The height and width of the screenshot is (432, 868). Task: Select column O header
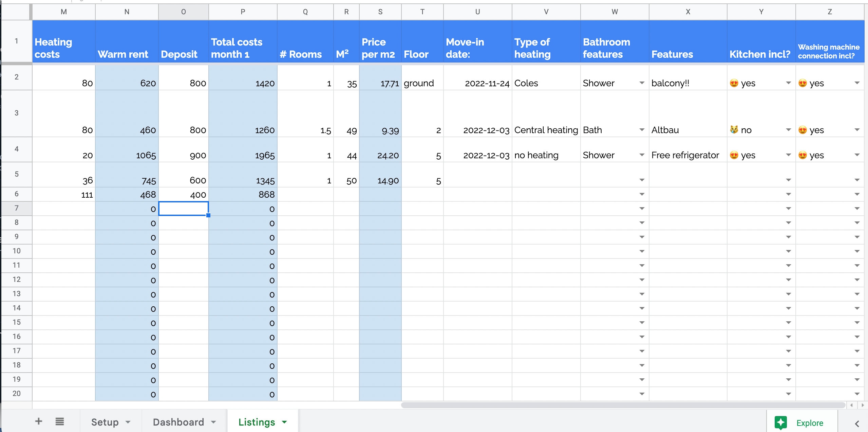[x=184, y=12]
